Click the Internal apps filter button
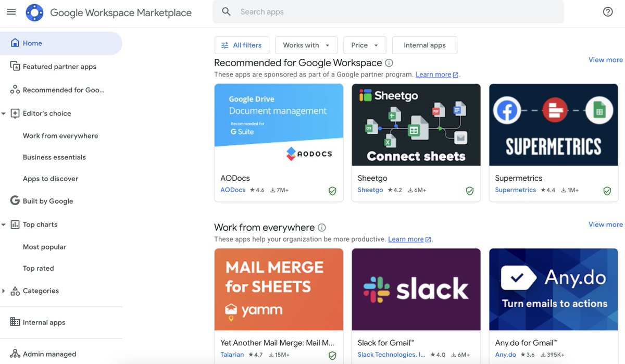This screenshot has height=364, width=625. click(x=424, y=45)
